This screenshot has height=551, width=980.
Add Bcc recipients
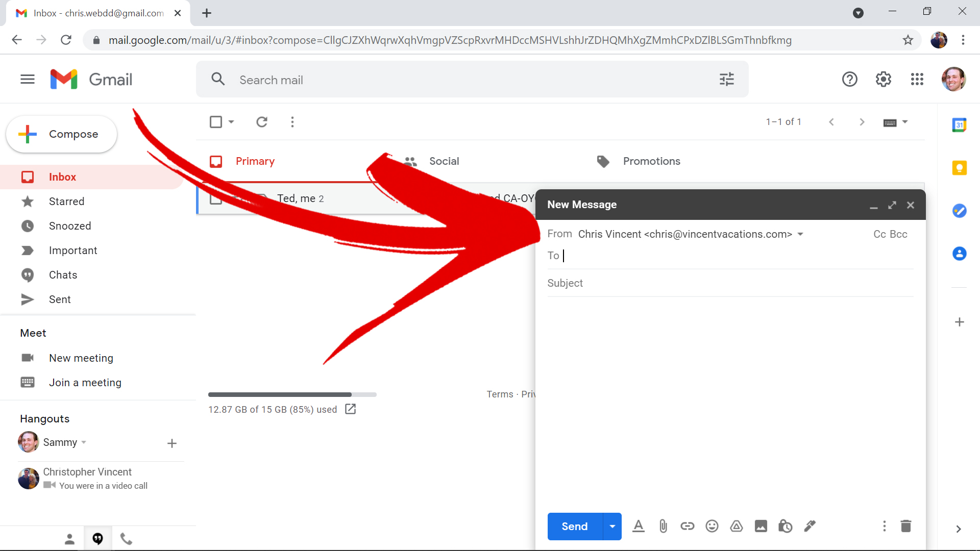coord(898,234)
